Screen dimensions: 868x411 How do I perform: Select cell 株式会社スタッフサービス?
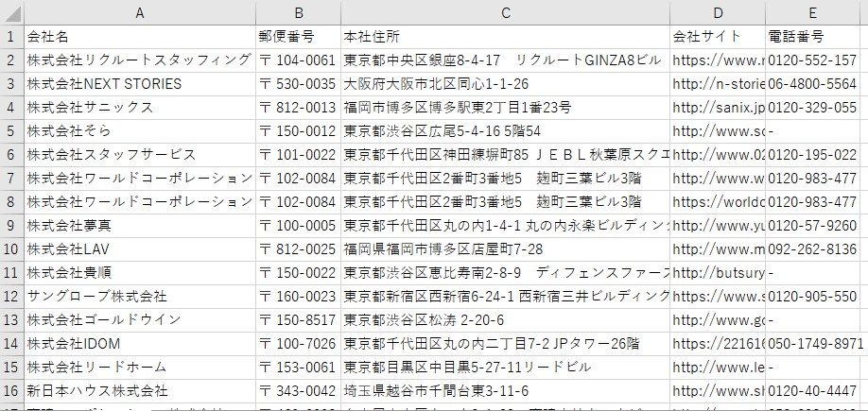140,155
